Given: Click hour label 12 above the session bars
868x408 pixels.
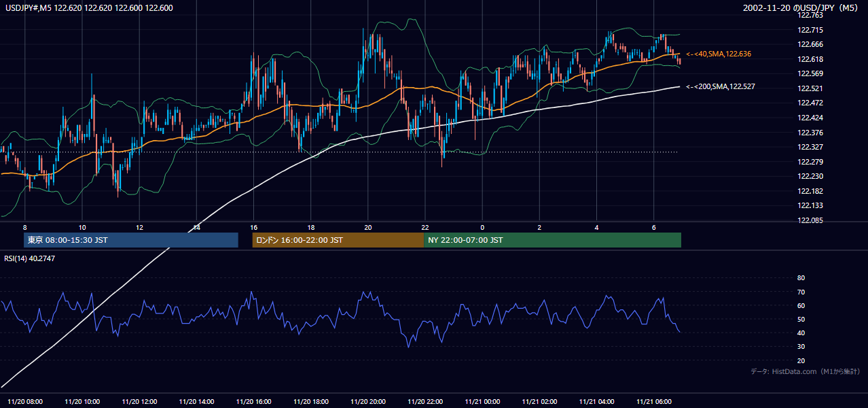Looking at the screenshot, I should click(139, 227).
